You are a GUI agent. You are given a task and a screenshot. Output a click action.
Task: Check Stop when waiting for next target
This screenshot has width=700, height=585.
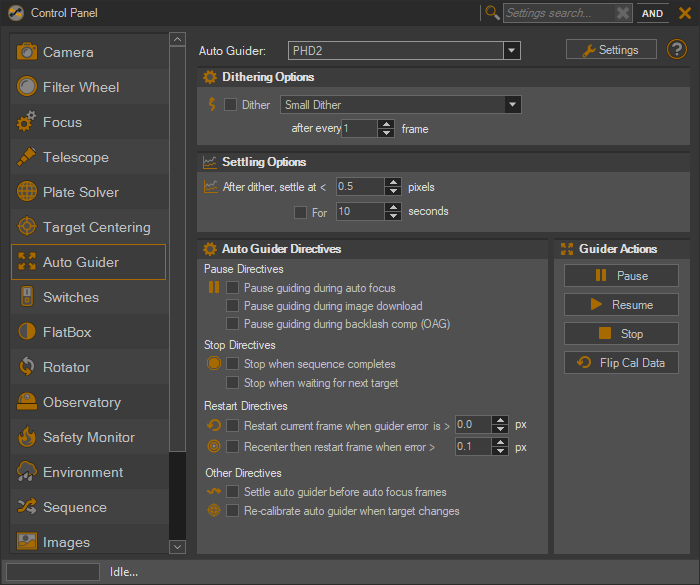click(x=232, y=382)
